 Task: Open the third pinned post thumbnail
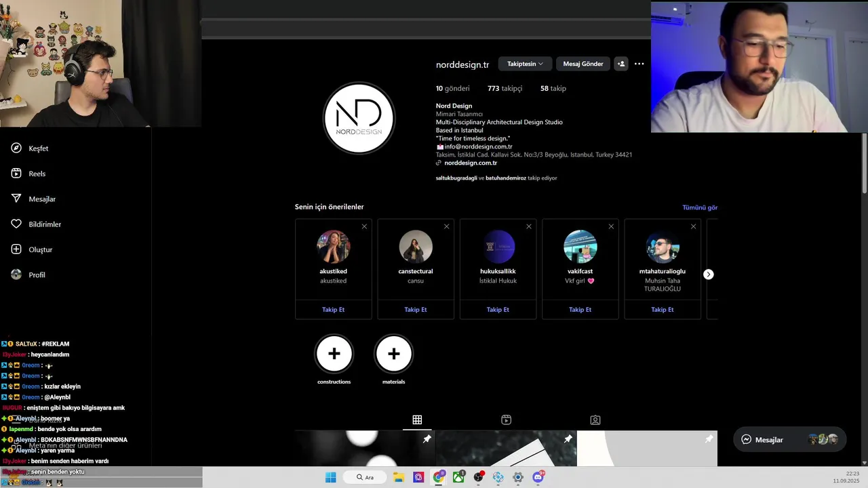point(647,449)
